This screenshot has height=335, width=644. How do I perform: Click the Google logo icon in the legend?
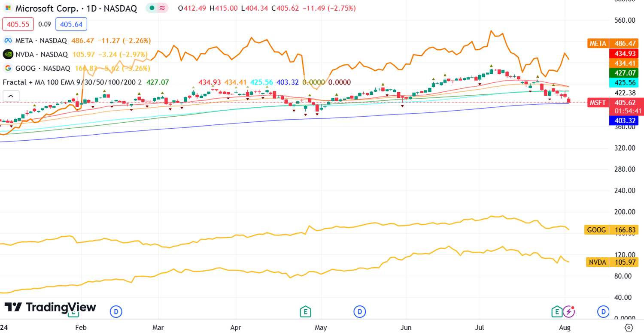pyautogui.click(x=8, y=68)
